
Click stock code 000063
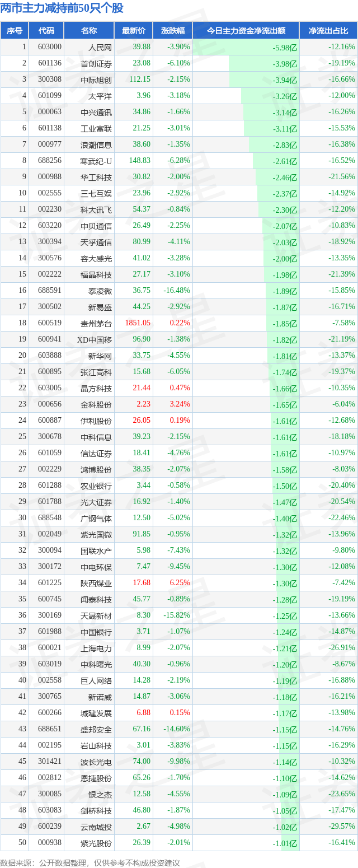50,112
